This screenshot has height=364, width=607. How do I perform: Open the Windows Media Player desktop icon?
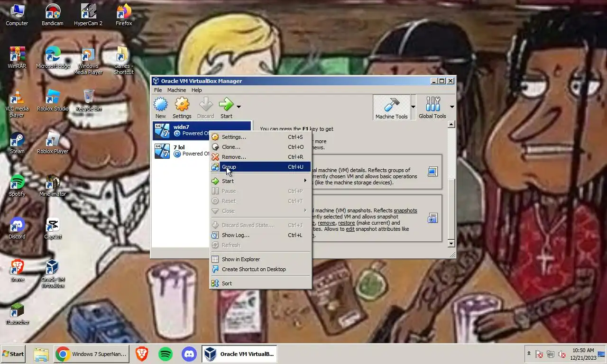coord(88,61)
